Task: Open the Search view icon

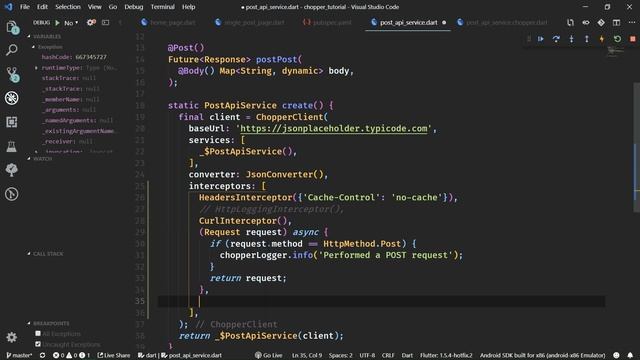Action: point(12,50)
